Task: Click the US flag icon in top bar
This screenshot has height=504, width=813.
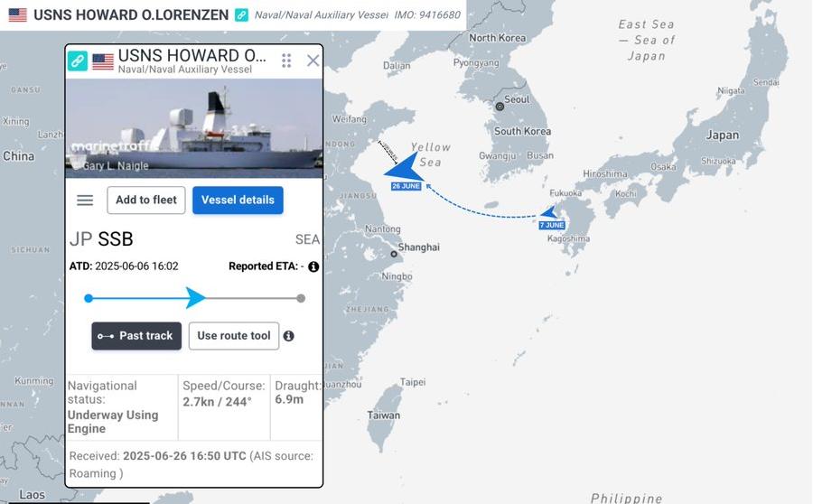Action: 18,15
